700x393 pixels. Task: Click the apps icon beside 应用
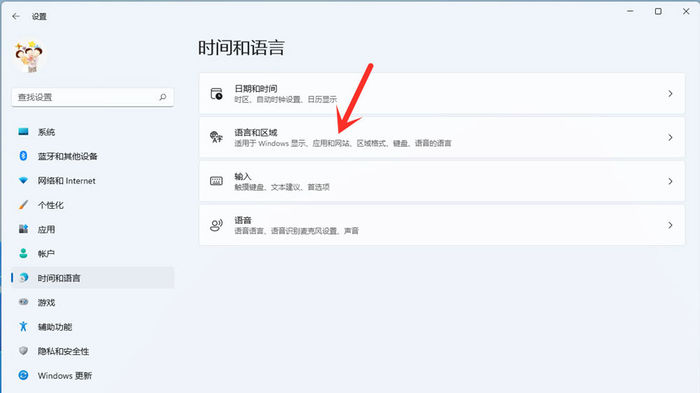coord(23,229)
